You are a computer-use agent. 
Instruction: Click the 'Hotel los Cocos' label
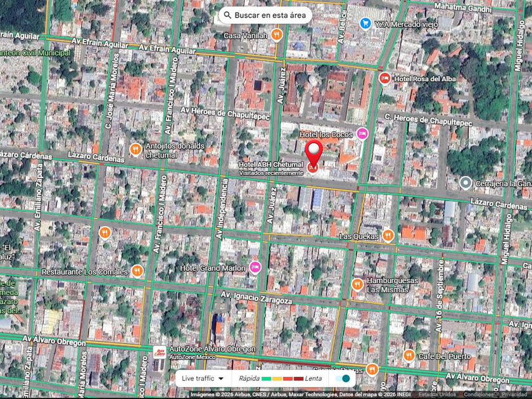[x=326, y=135]
